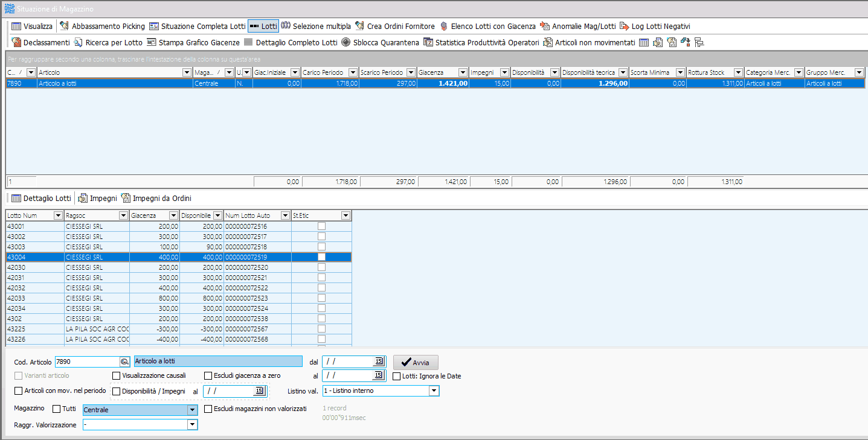
Task: Open Crea Ordini Fornitore
Action: click(395, 27)
